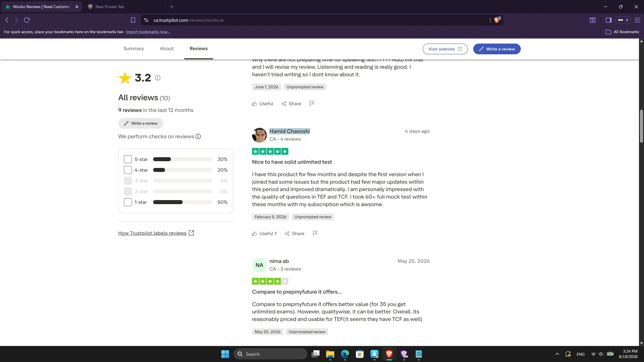Click 'Compare to prepmyfuture it offers...' title
The height and width of the screenshot is (362, 644).
[x=297, y=292]
